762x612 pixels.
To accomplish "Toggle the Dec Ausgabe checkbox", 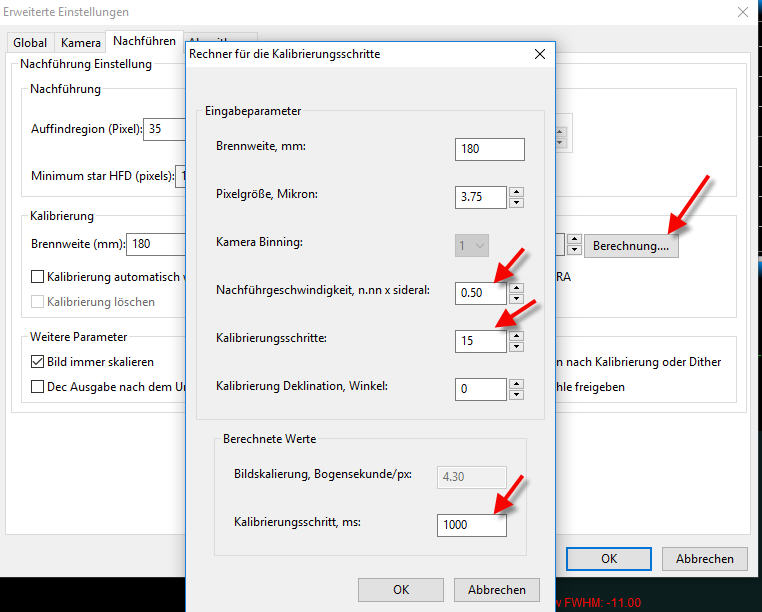I will [x=38, y=387].
